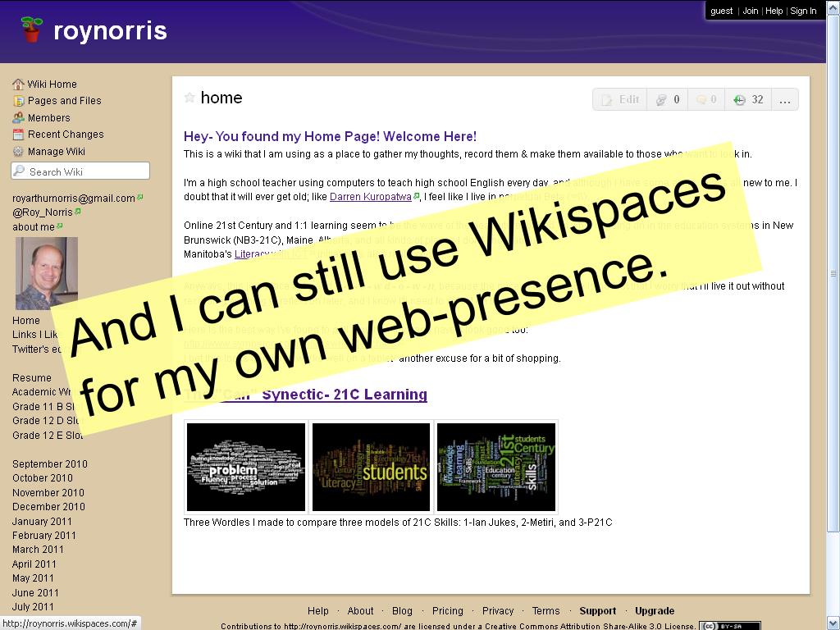Click into the Search Wiki field
Screen dimensions: 840x630
[80, 171]
